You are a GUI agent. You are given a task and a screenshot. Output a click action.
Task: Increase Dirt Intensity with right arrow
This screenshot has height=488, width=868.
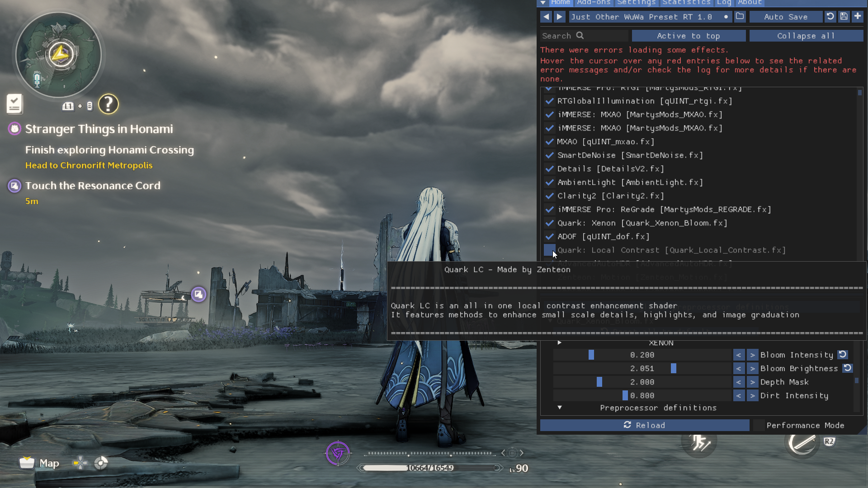pyautogui.click(x=752, y=395)
